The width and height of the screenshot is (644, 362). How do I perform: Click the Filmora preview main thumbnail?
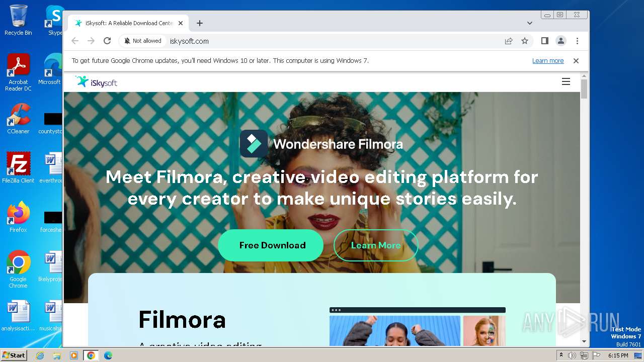(395, 331)
